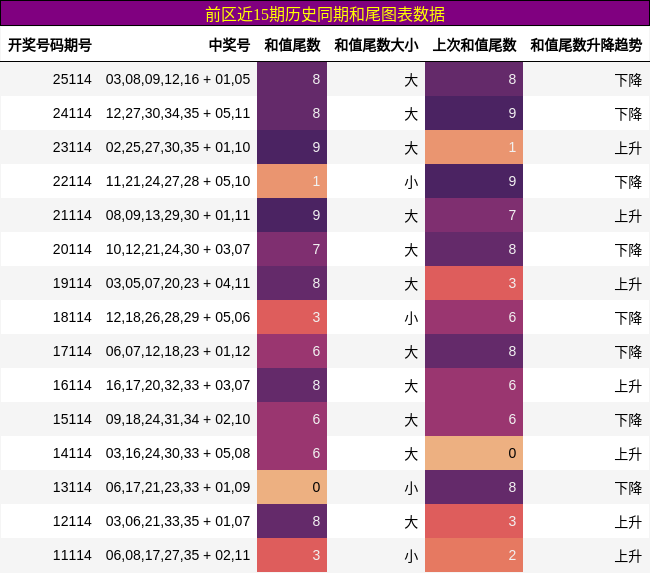Click column header 上次和值尾数

(474, 45)
